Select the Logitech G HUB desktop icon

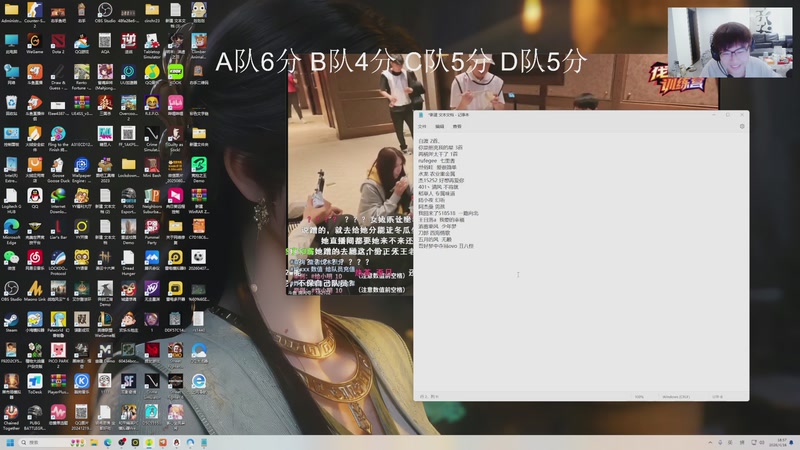click(x=11, y=201)
